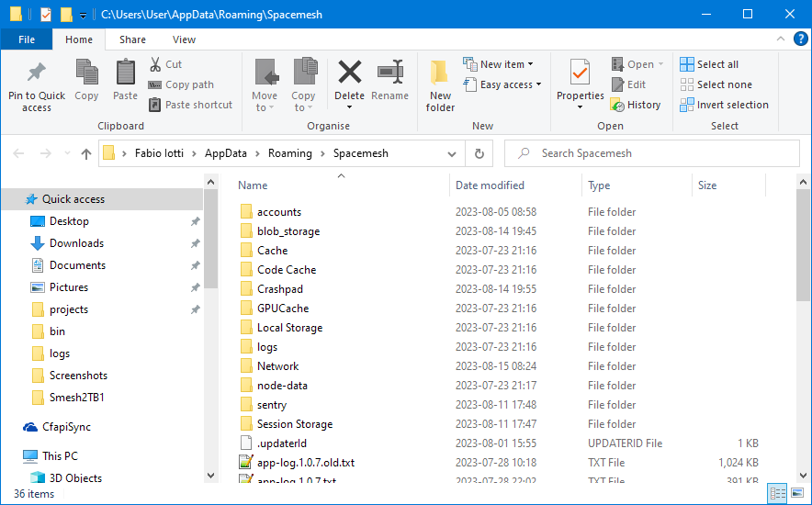Screen dimensions: 812x505
Task: Click the Properties icon in title bar
Action: (x=46, y=15)
